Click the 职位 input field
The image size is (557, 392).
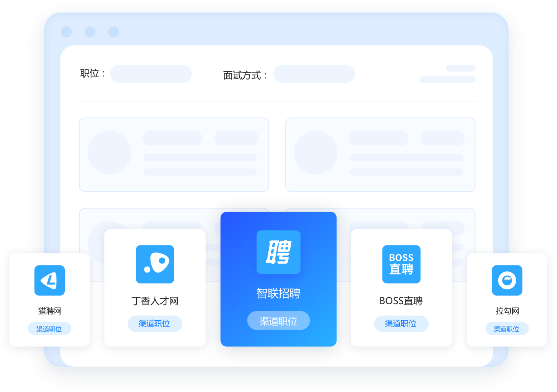[x=151, y=74]
